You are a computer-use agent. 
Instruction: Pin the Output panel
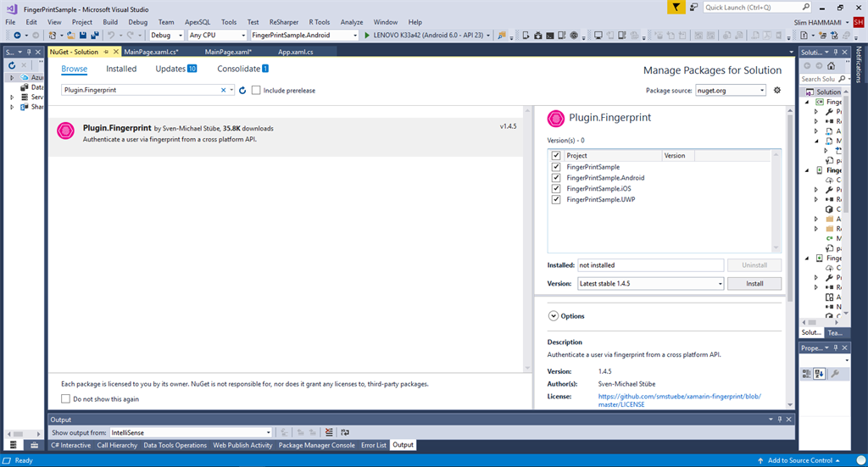(x=780, y=420)
